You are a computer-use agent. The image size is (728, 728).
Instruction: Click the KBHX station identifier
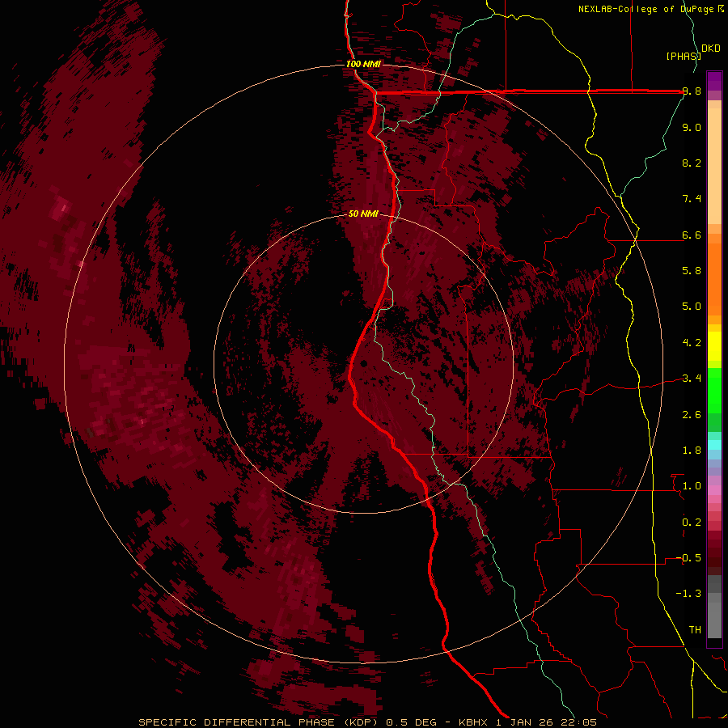[473, 722]
